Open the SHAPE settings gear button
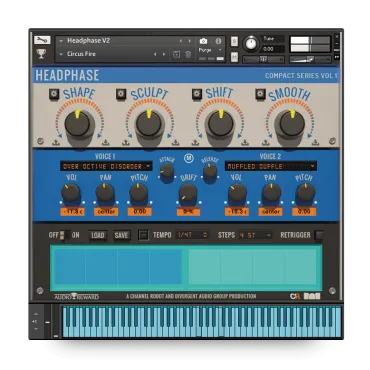Image resolution: width=370 pixels, height=370 pixels. click(x=54, y=94)
